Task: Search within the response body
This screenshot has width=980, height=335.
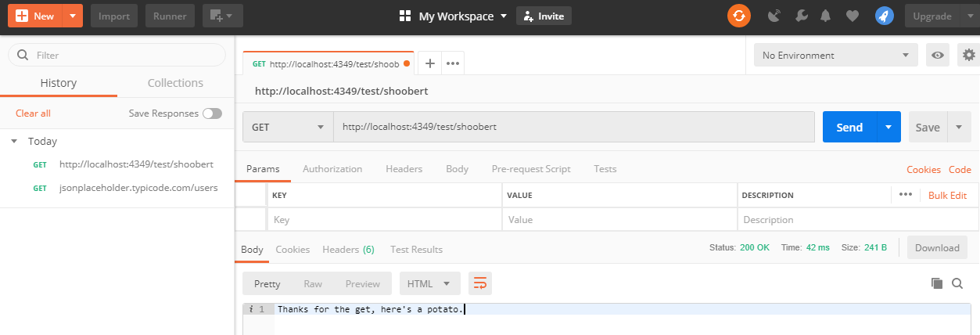Action: pyautogui.click(x=957, y=283)
